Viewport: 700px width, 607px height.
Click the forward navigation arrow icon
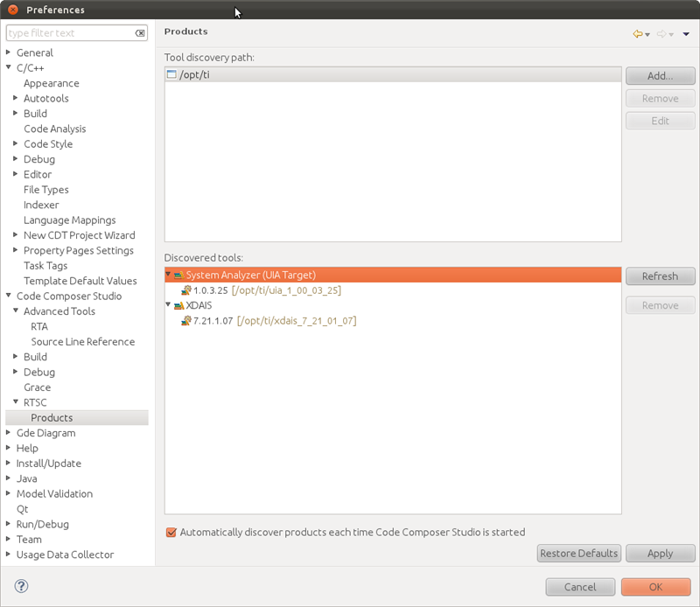pos(661,33)
